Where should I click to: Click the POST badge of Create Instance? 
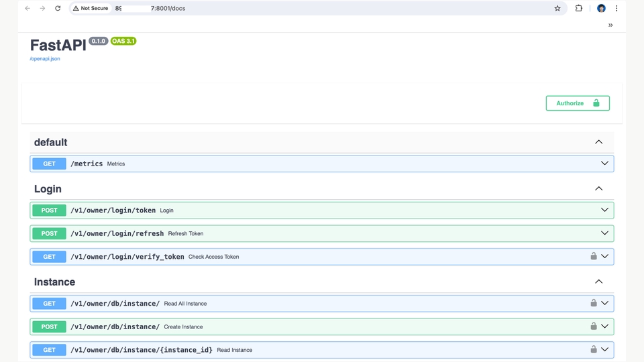click(49, 326)
